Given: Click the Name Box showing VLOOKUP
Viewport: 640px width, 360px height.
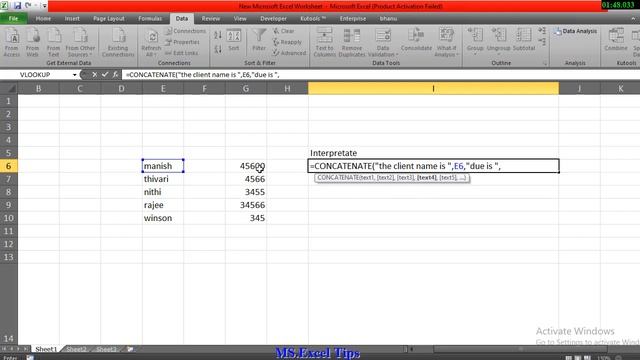Looking at the screenshot, I should pos(35,75).
